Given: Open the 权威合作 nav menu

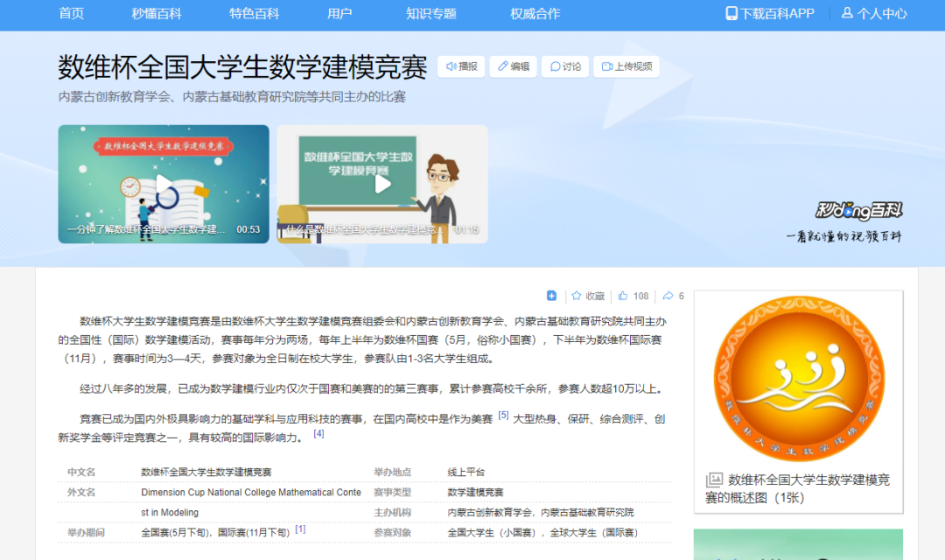Looking at the screenshot, I should click(x=535, y=13).
